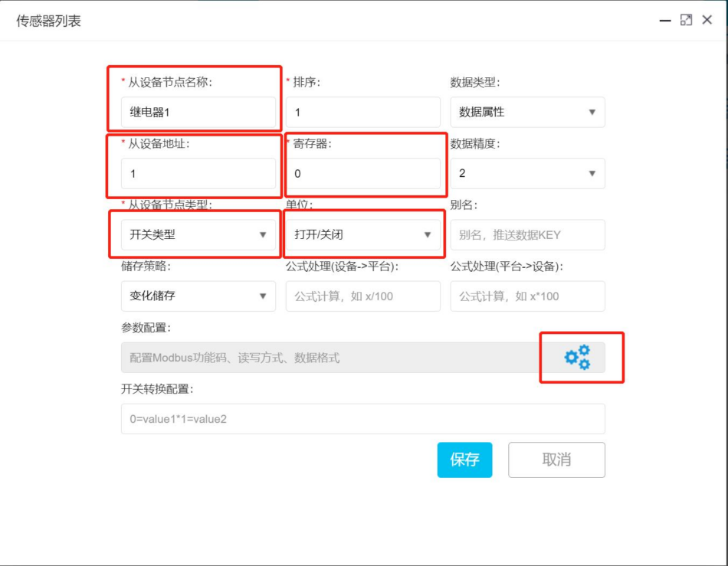Expand the 数据精度 dropdown with value 2

coord(527,173)
